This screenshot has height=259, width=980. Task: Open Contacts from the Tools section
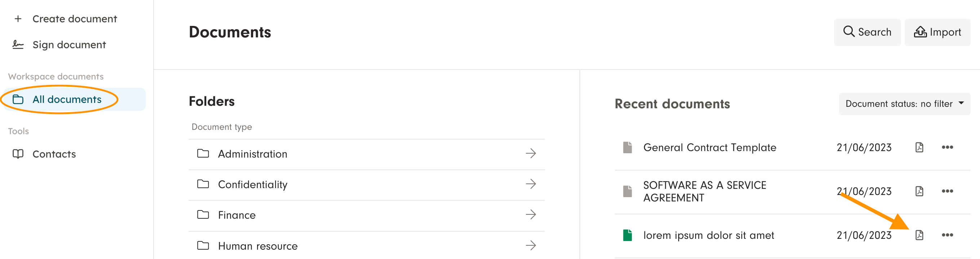click(54, 154)
